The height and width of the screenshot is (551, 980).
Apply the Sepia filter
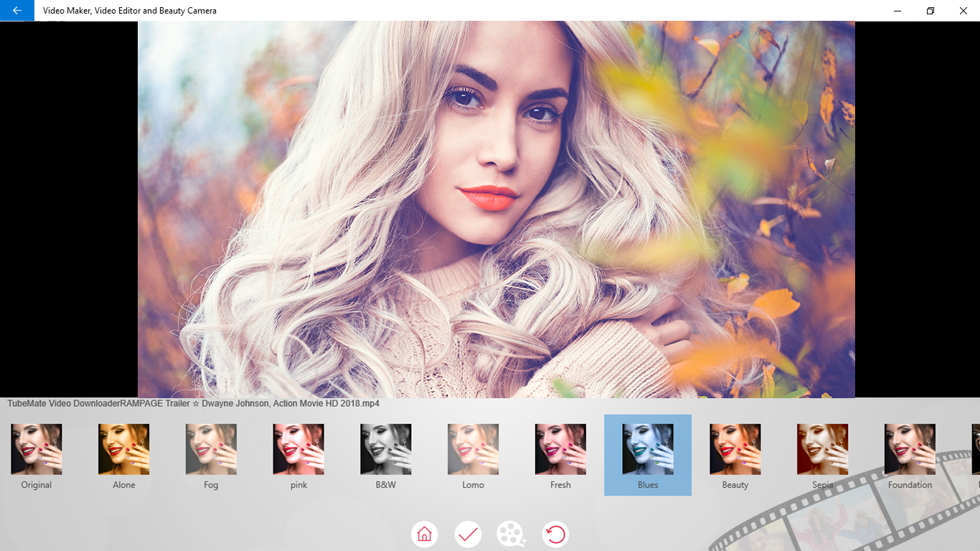click(823, 455)
